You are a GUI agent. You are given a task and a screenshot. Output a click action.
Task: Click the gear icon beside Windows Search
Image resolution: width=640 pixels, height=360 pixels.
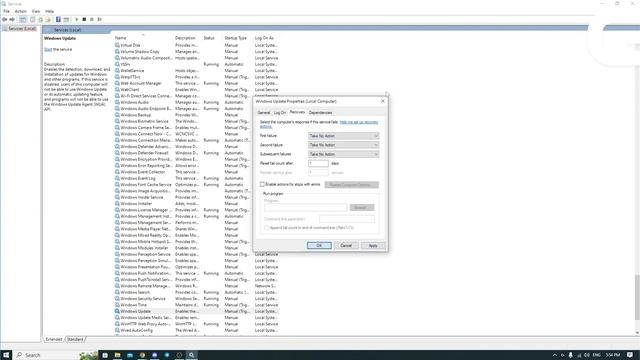coord(117,292)
